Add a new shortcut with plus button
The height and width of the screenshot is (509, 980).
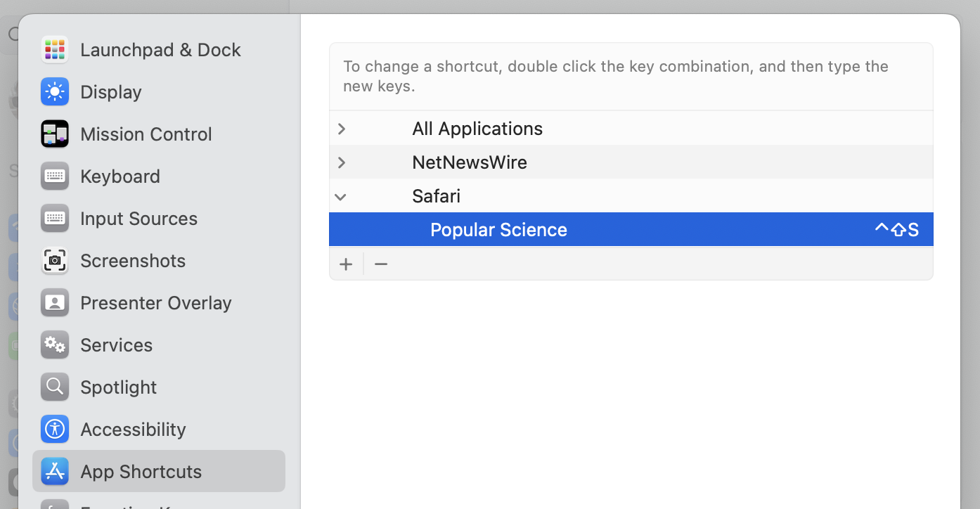click(346, 264)
